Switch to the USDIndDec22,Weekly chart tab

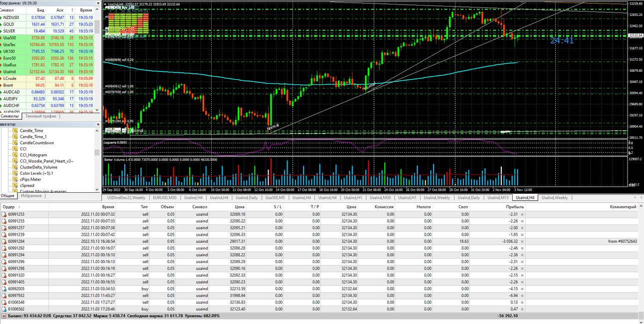pyautogui.click(x=127, y=198)
